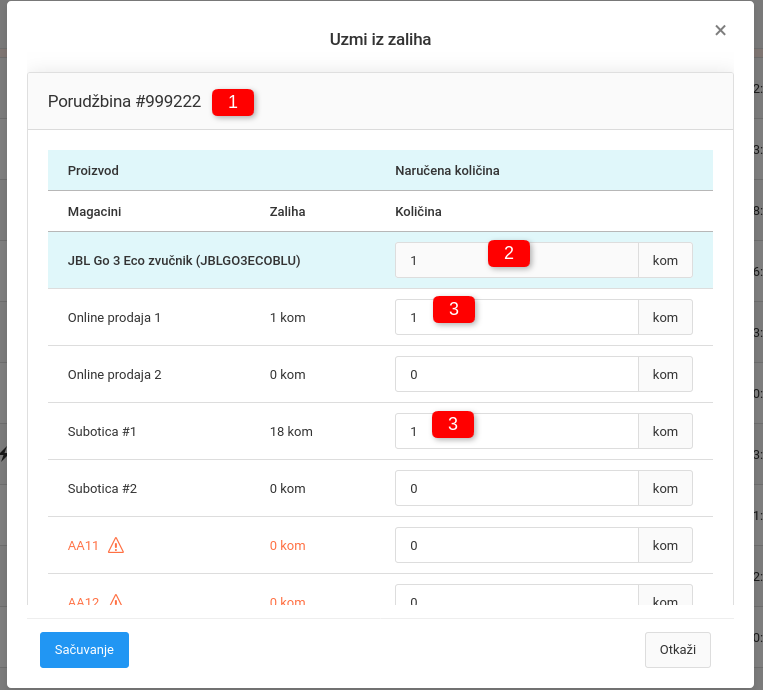Click red badge 3 in Online prodaja 1 row

click(453, 310)
